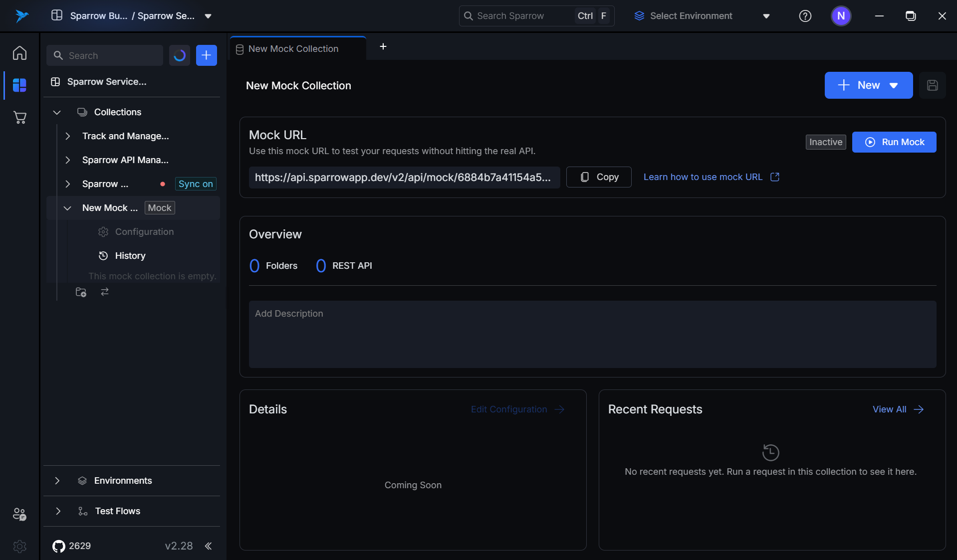Click the 0 REST API count
This screenshot has width=957, height=560.
[x=344, y=266]
